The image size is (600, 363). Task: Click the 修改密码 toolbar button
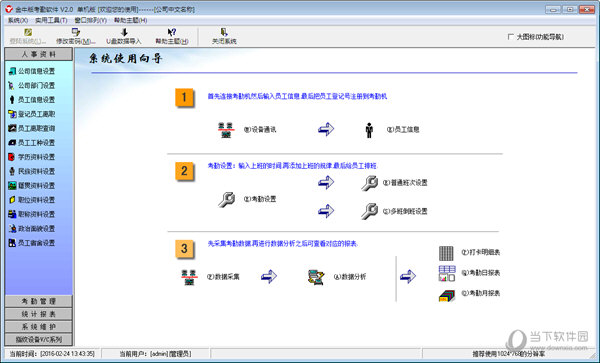tap(75, 36)
